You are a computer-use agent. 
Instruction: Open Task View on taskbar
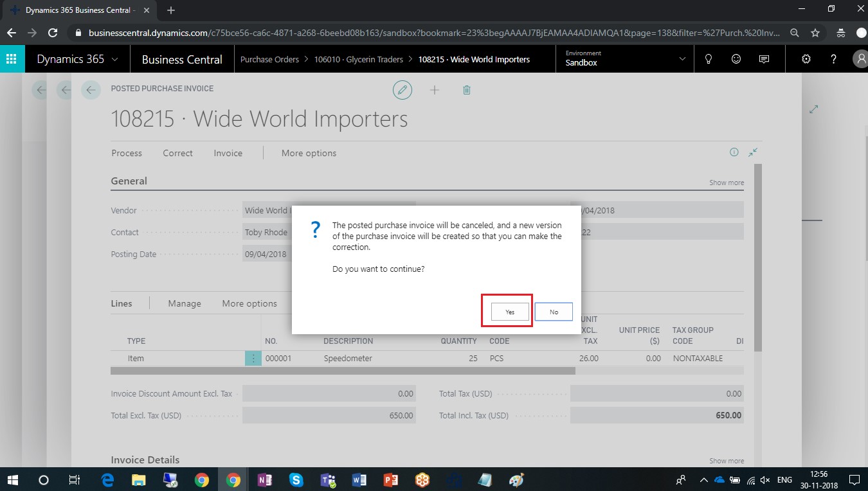[74, 479]
